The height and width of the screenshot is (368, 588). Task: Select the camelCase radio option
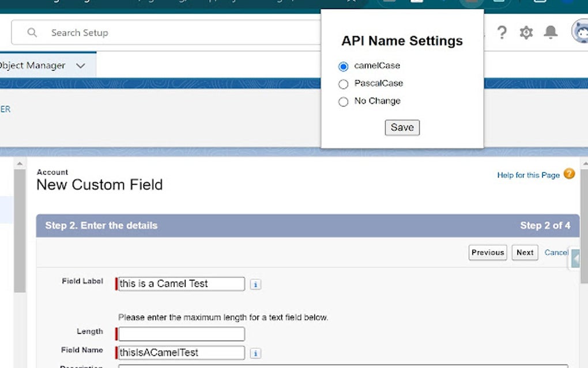pos(344,66)
